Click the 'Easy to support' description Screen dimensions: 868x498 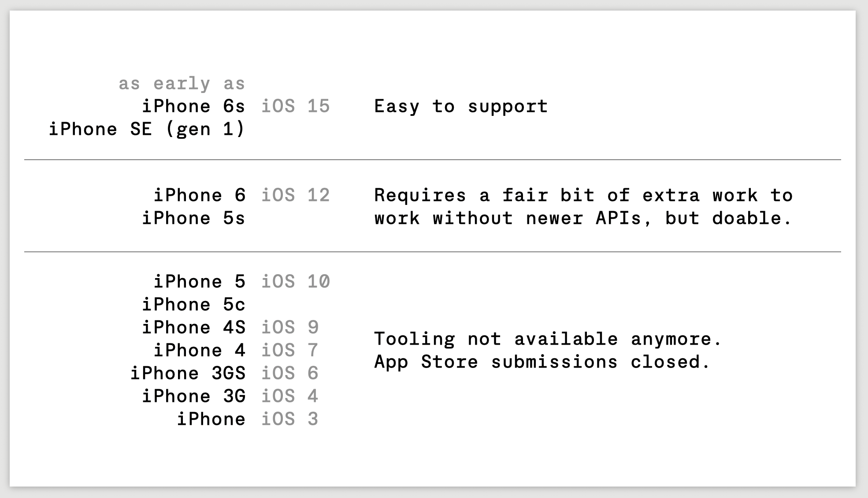click(x=461, y=107)
